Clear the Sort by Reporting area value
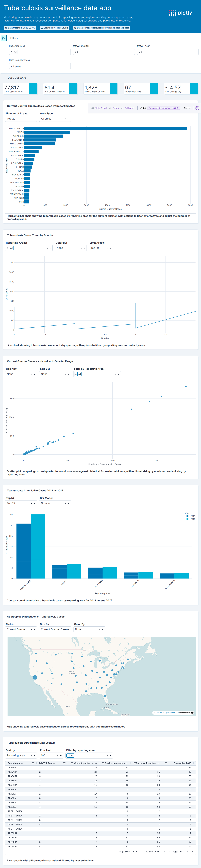This screenshot has width=201, height=868. coord(31,756)
